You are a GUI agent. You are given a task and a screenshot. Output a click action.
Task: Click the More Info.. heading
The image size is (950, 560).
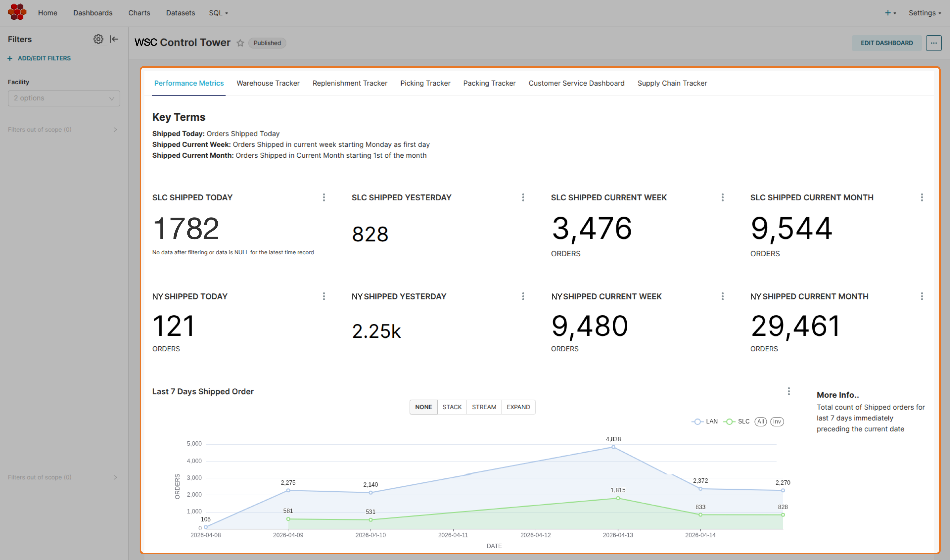coord(837,395)
